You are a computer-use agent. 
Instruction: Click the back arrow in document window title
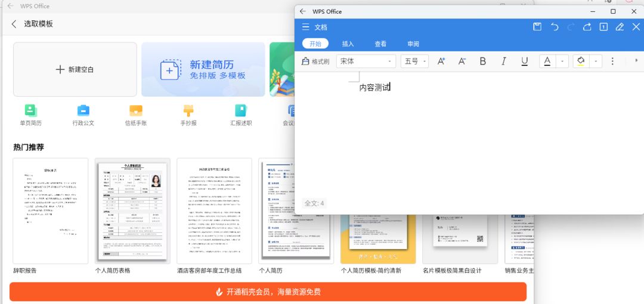(303, 11)
